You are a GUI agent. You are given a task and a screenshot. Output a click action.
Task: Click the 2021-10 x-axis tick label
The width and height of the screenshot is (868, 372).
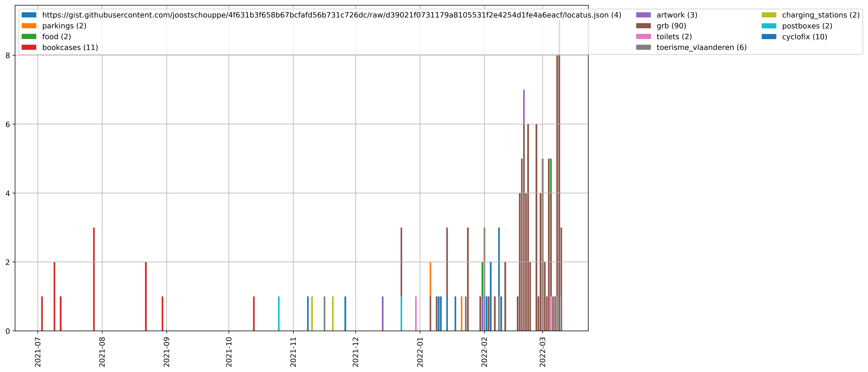click(229, 352)
